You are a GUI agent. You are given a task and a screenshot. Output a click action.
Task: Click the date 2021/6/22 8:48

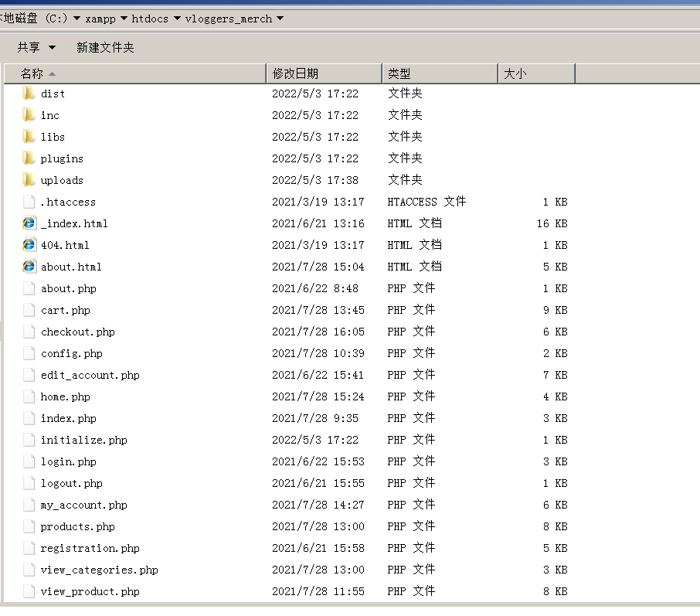point(315,288)
